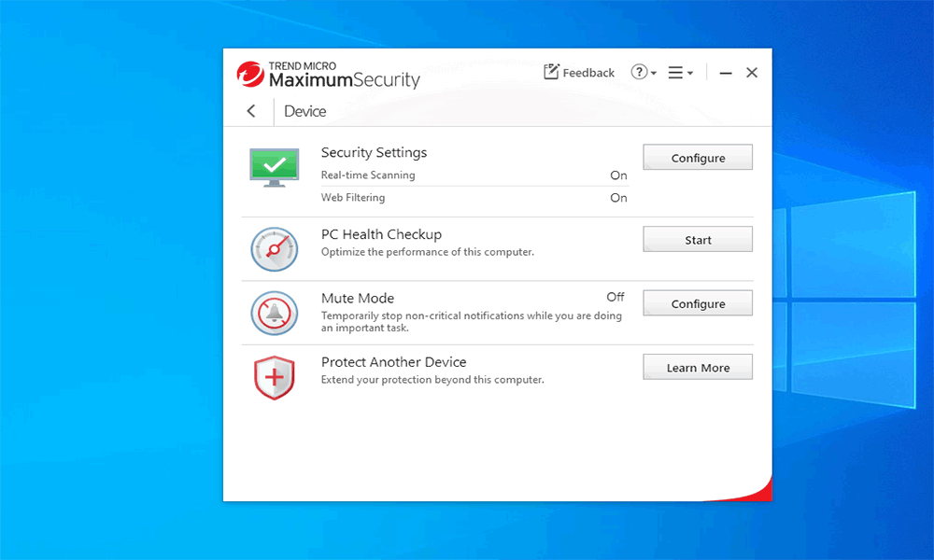The height and width of the screenshot is (560, 934).
Task: Click the Mute Mode Off status
Action: [x=616, y=297]
